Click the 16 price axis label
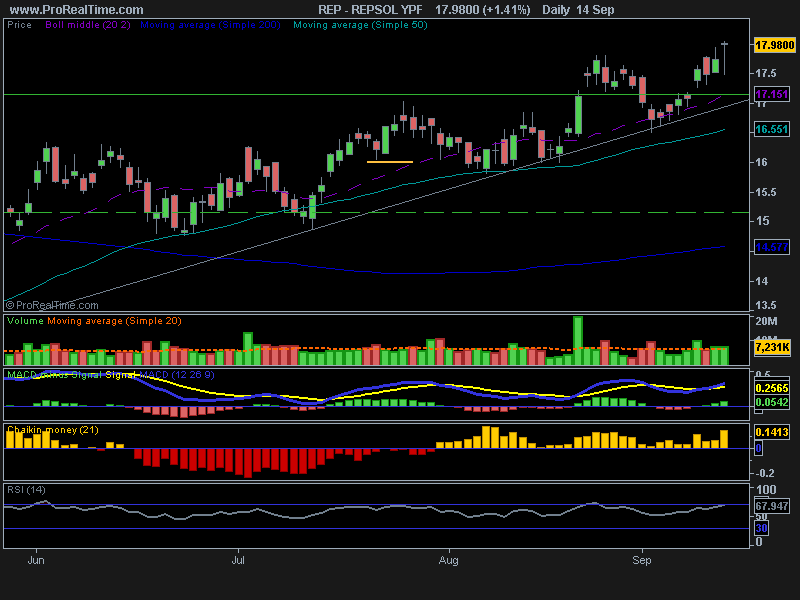 [x=761, y=162]
